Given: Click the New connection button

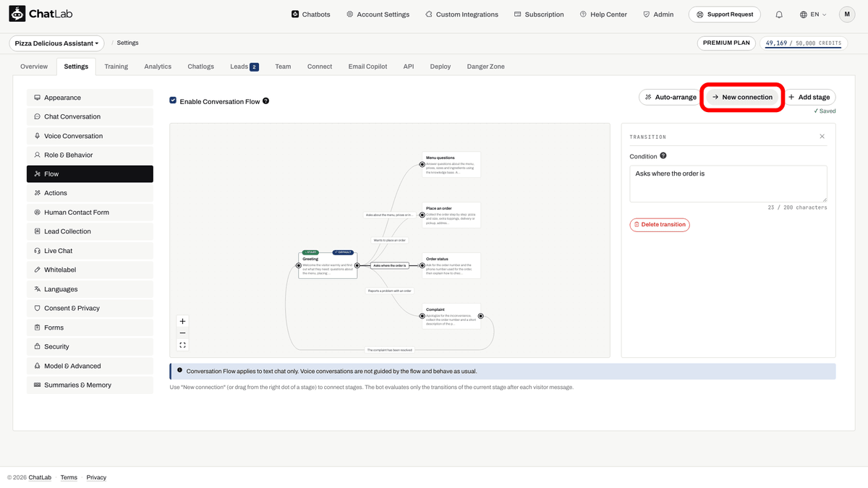Looking at the screenshot, I should coord(742,97).
